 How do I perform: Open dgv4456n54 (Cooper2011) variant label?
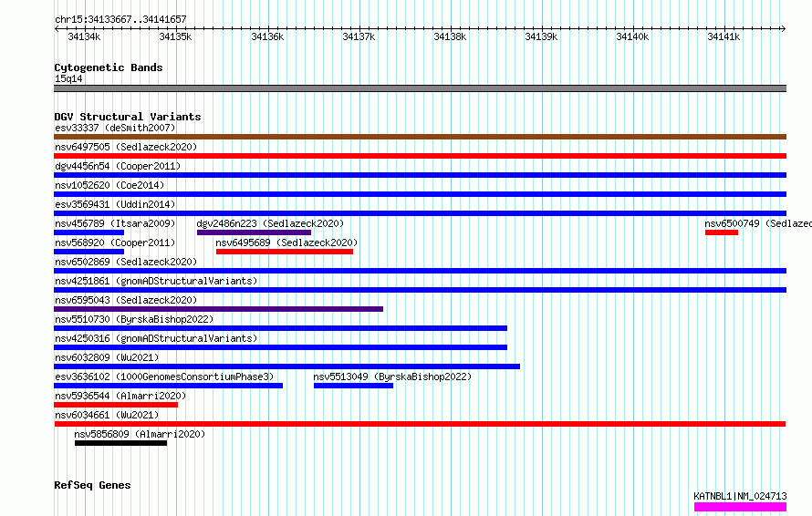[118, 166]
